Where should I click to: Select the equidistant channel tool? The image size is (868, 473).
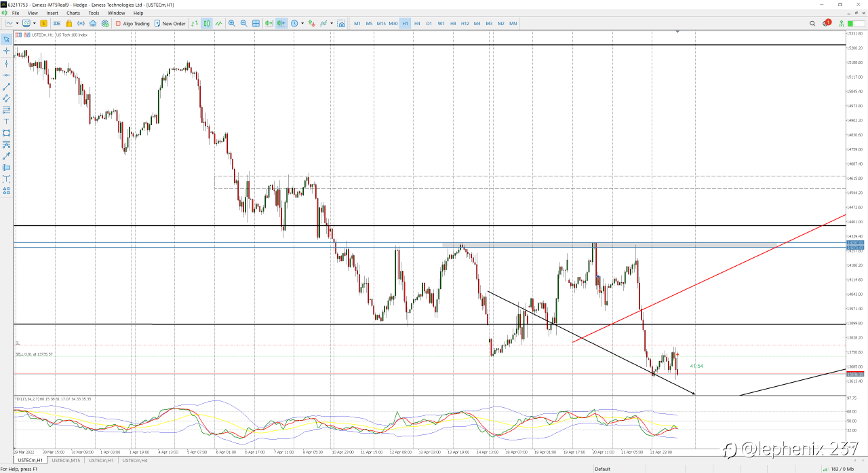click(x=7, y=98)
